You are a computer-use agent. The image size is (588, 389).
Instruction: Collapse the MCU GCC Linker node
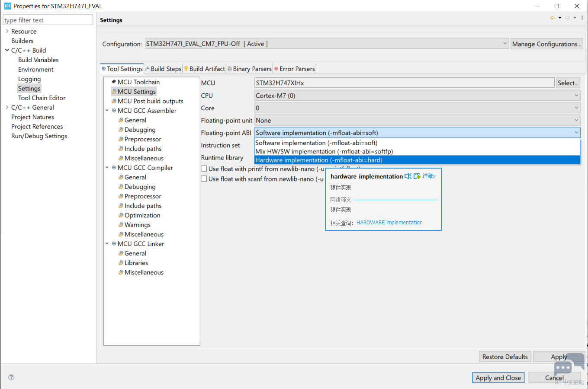point(107,244)
